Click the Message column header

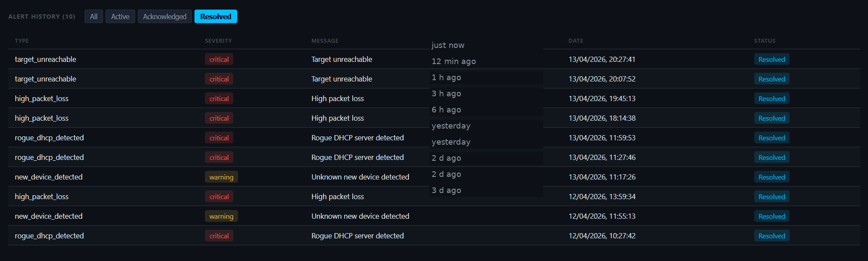[x=325, y=41]
